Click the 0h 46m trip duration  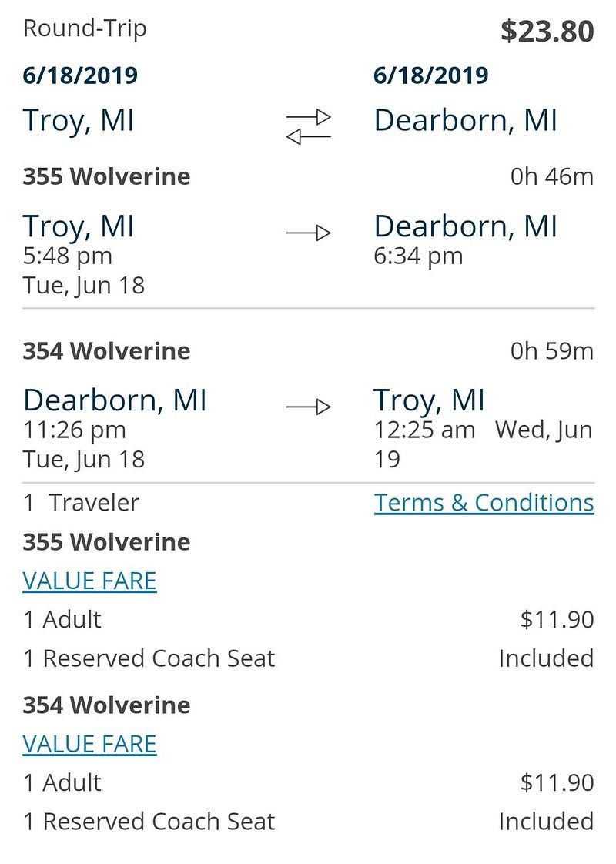pyautogui.click(x=552, y=177)
